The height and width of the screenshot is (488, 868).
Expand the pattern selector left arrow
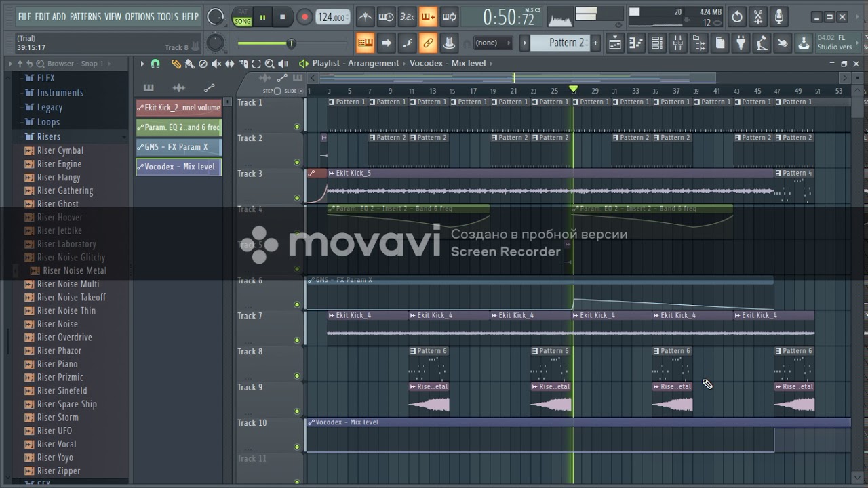524,43
